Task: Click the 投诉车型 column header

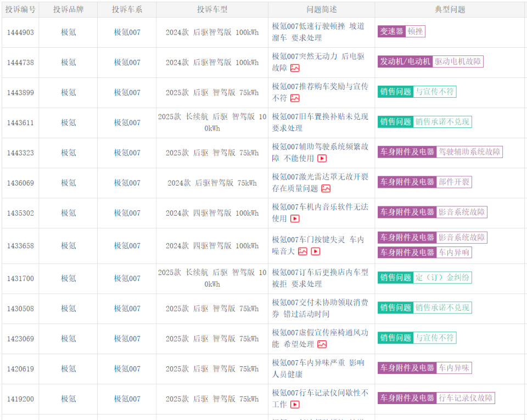Action: (x=212, y=9)
